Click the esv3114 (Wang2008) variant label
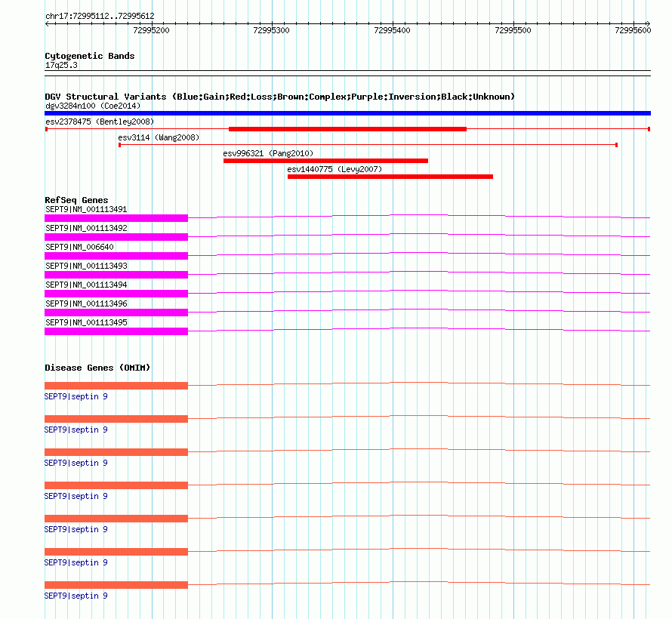This screenshot has height=619, width=672. tap(159, 137)
